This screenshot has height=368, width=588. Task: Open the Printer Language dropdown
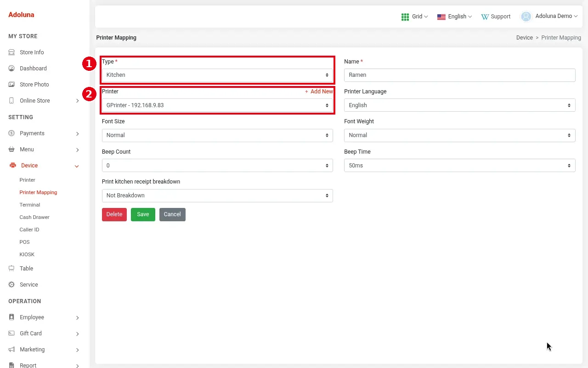(459, 105)
